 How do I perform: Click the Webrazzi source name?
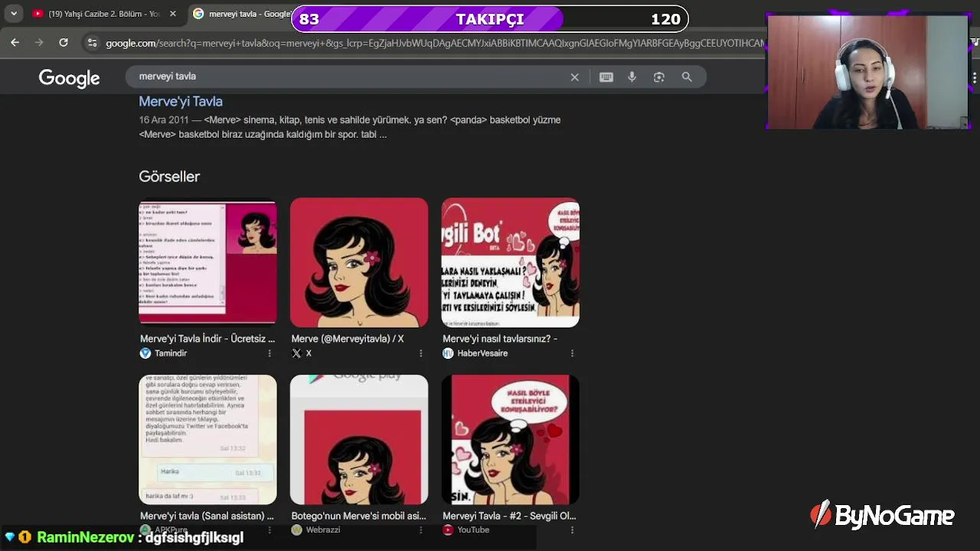[323, 530]
